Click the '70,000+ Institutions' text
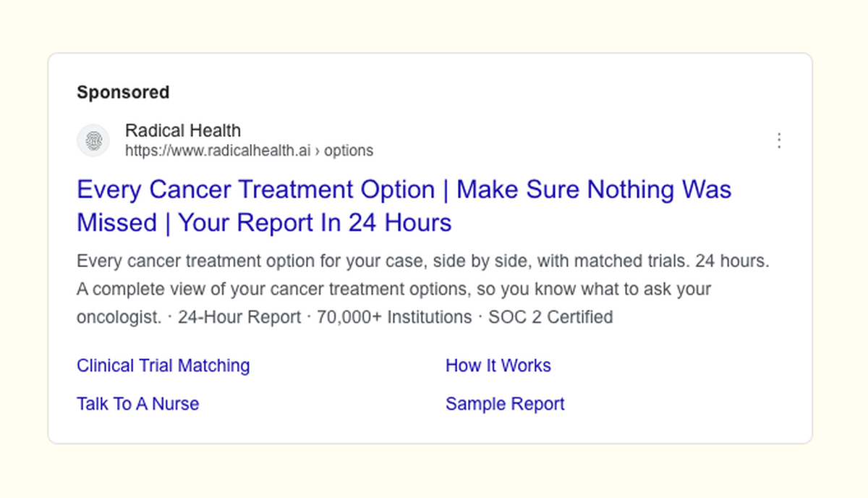This screenshot has width=868, height=498. pyautogui.click(x=394, y=317)
